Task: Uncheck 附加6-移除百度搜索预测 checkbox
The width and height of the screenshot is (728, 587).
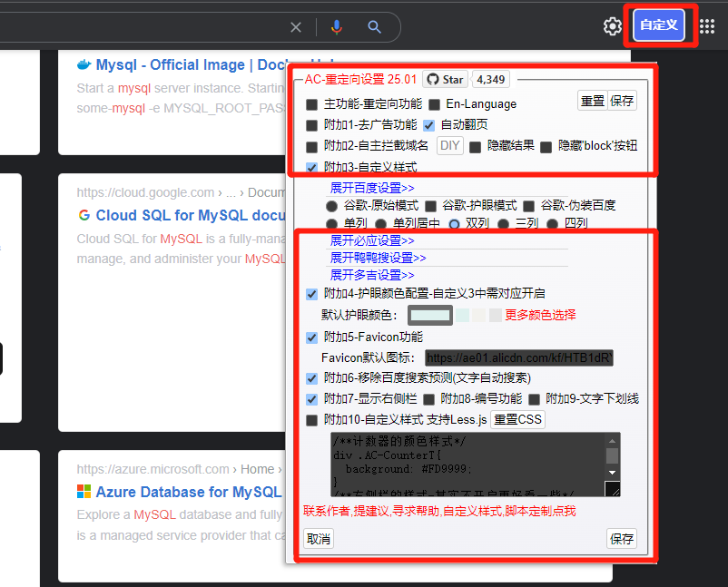Action: (312, 378)
